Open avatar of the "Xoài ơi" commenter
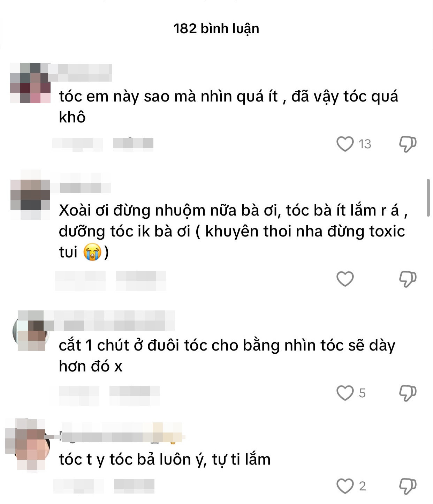Image resolution: width=433 pixels, height=504 pixels. click(x=30, y=195)
